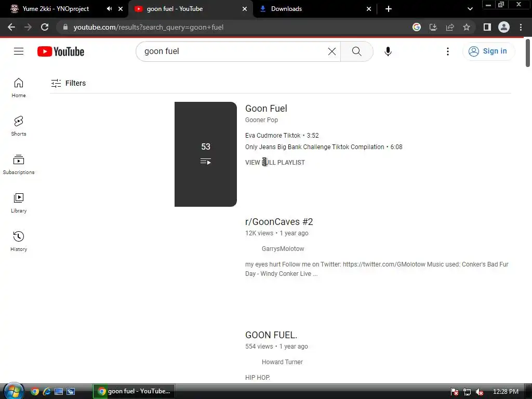The width and height of the screenshot is (532, 399).
Task: Go back with browser back arrow
Action: tap(11, 27)
